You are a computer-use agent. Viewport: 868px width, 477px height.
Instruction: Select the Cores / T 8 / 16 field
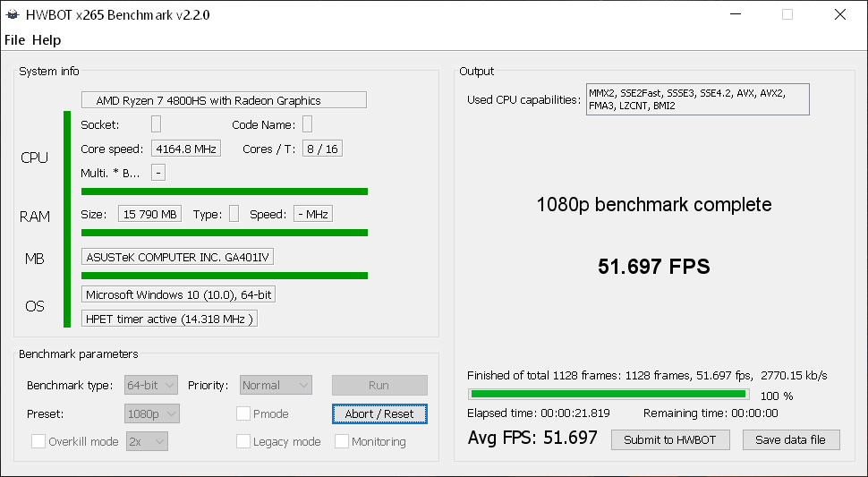click(322, 149)
